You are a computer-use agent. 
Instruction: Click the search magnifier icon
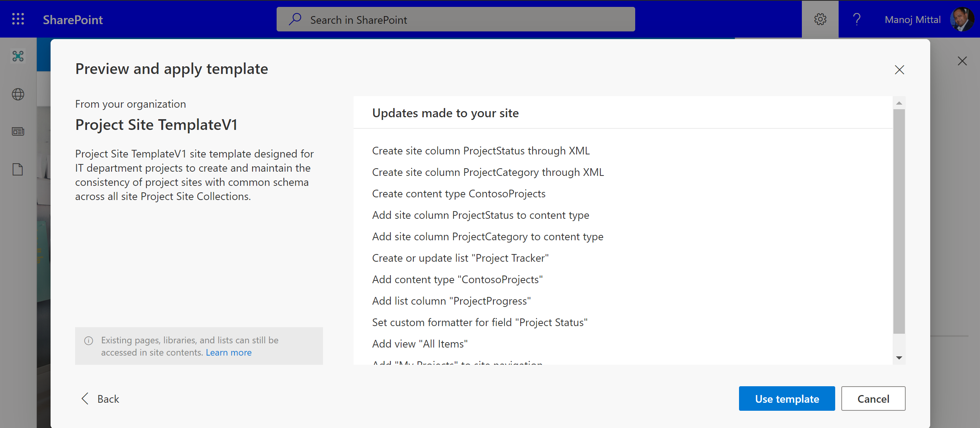[295, 19]
